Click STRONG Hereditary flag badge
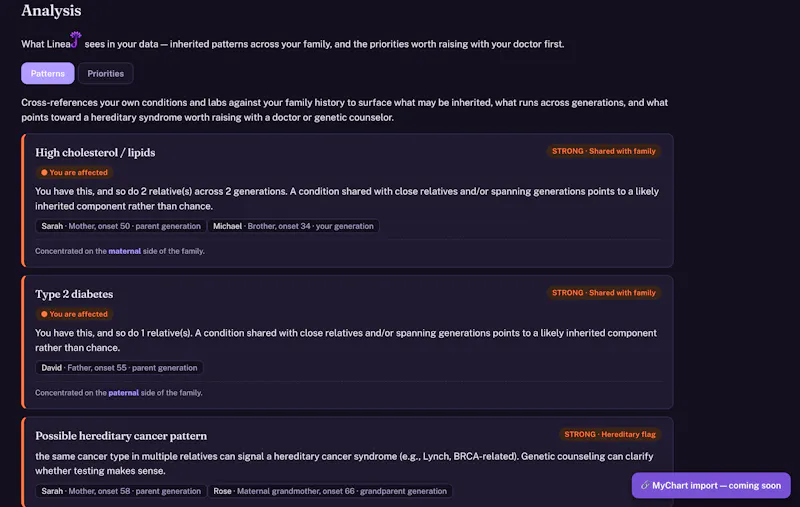Viewport: 800px width, 507px height. click(x=610, y=435)
